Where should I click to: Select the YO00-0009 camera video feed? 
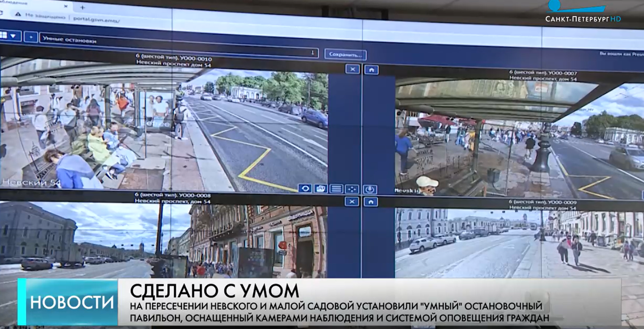(x=520, y=244)
